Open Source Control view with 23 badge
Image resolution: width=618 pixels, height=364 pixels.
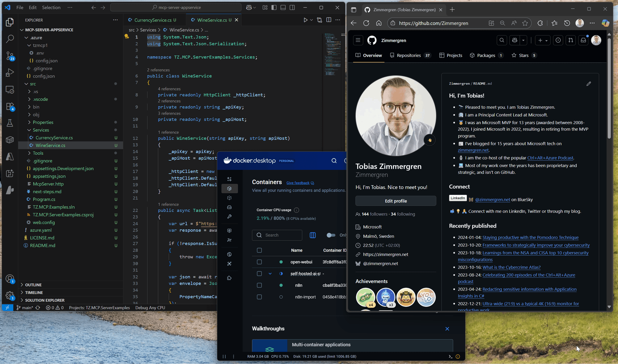[x=10, y=56]
